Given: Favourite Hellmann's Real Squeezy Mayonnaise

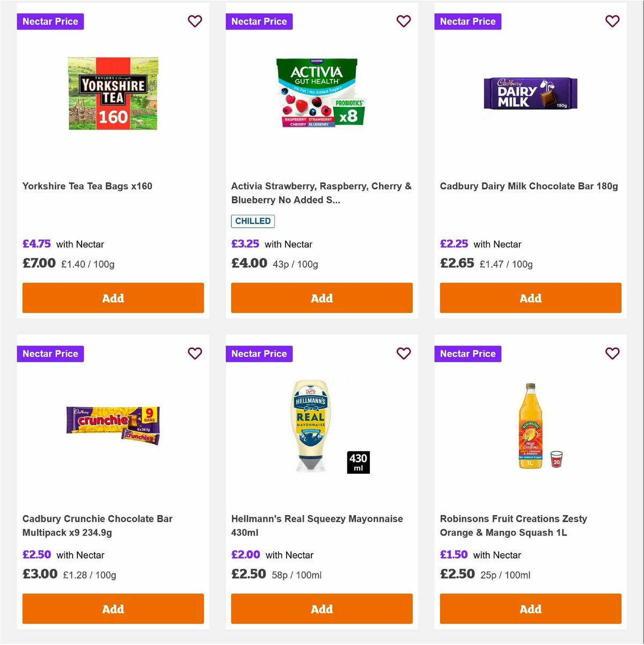Looking at the screenshot, I should (x=404, y=354).
